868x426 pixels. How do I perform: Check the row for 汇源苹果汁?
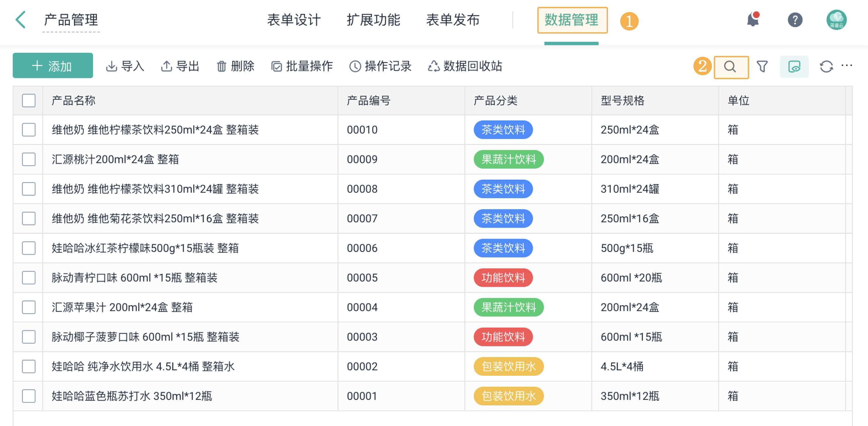pos(29,308)
